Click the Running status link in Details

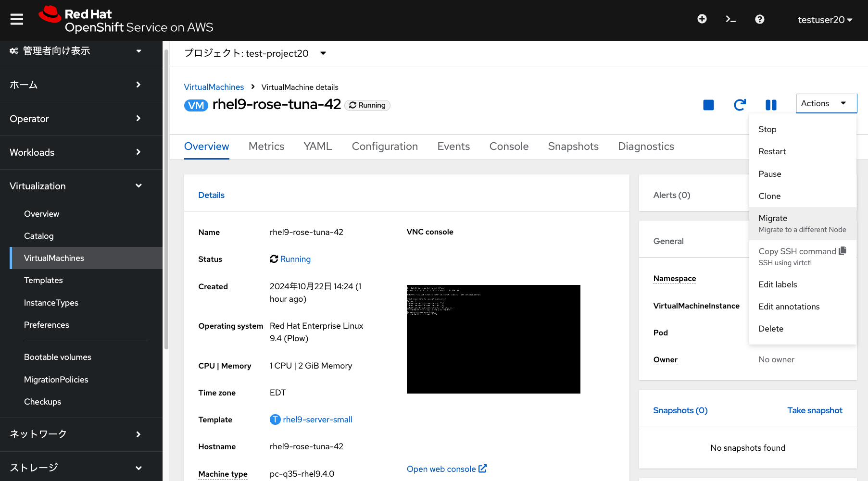click(295, 259)
